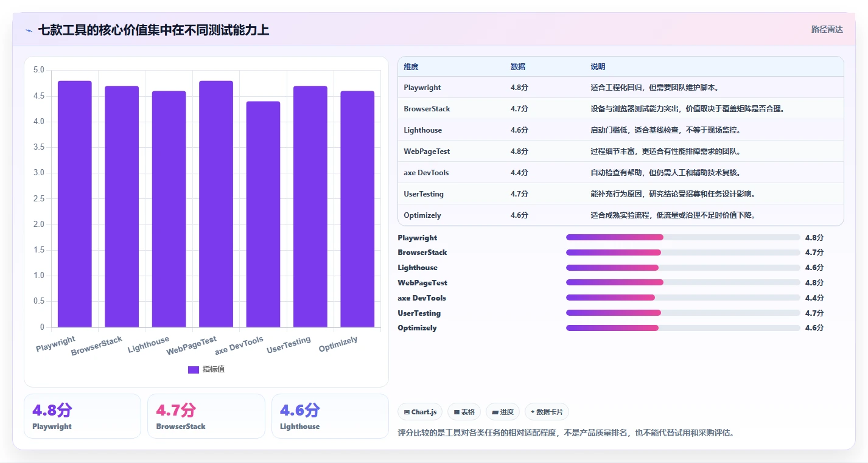Click Optimizely cell in table
The height and width of the screenshot is (463, 868).
pos(422,215)
